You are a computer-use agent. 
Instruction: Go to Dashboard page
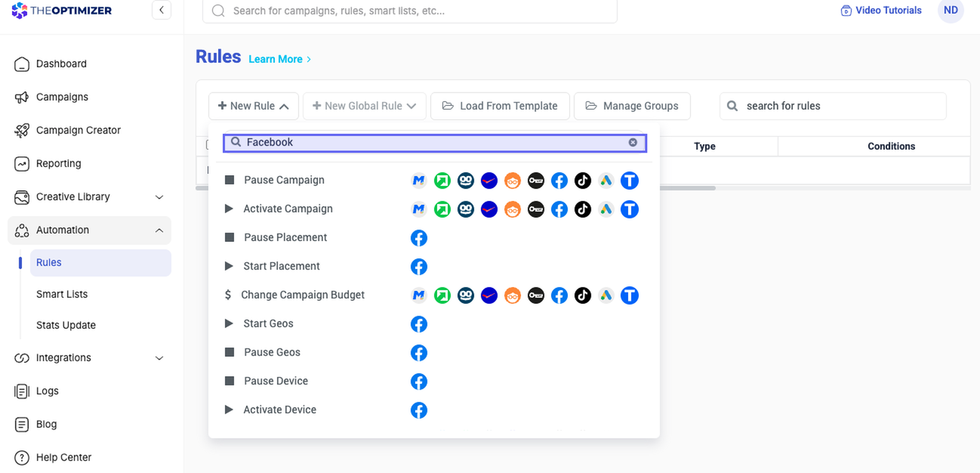[x=61, y=64]
